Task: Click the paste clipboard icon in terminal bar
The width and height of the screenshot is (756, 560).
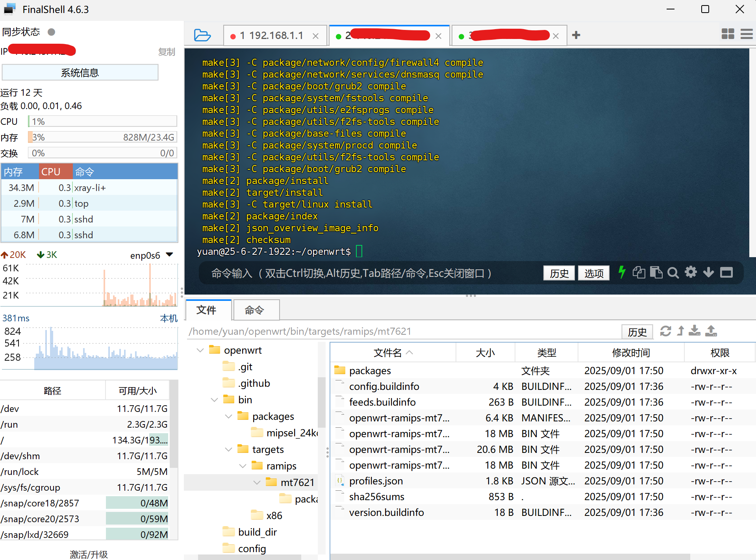Action: coord(656,273)
